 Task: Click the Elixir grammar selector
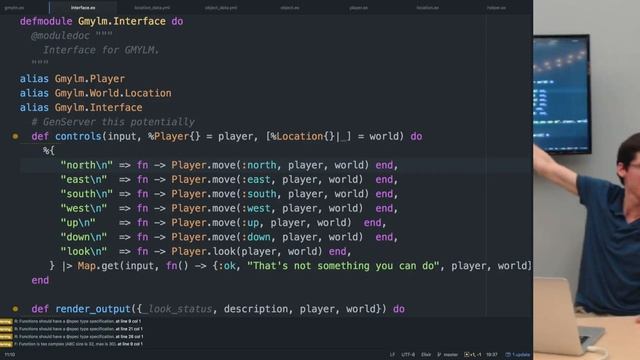426,355
